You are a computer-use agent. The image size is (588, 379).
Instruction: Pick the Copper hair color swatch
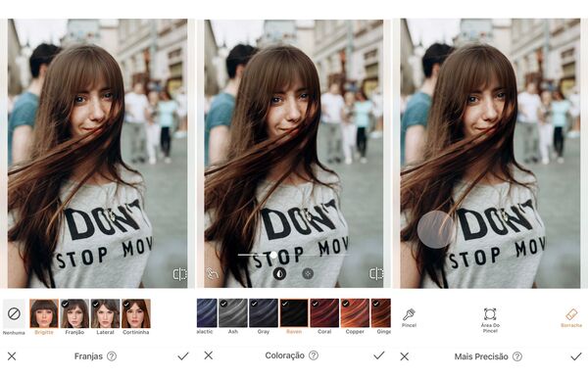click(355, 313)
